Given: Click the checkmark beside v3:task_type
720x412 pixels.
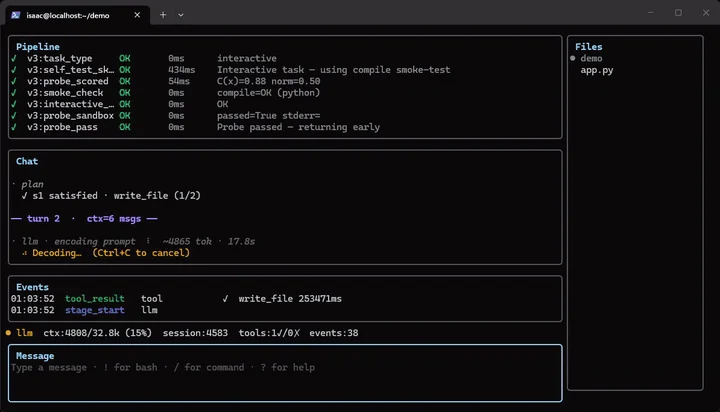Looking at the screenshot, I should 14,58.
